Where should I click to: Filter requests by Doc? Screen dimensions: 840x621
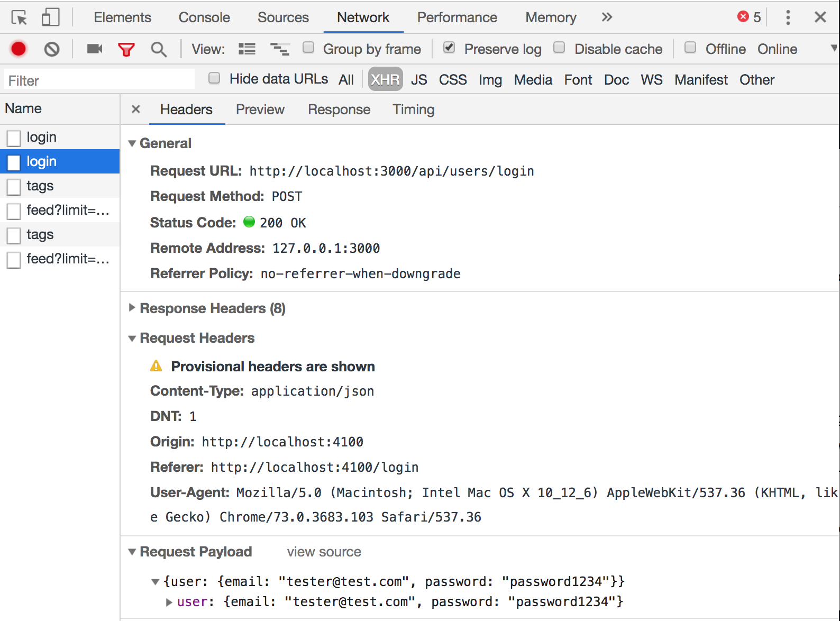pos(617,80)
